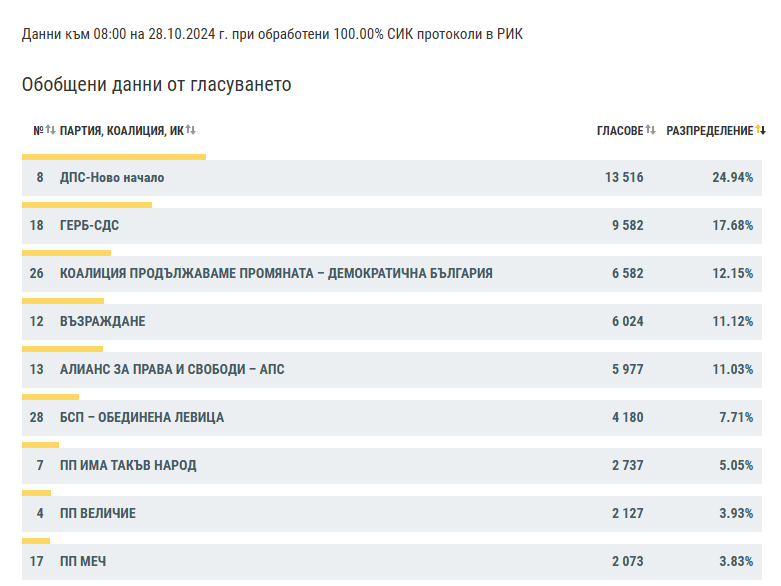Click КОАЛИЦИЯ ПРОДЪЛЖАВАМЕ ПРОМЯНАТА – ДЕМОКРАТИЧНА БЪЛГАРИЯ
Screen dimensions: 781x586
pos(276,274)
